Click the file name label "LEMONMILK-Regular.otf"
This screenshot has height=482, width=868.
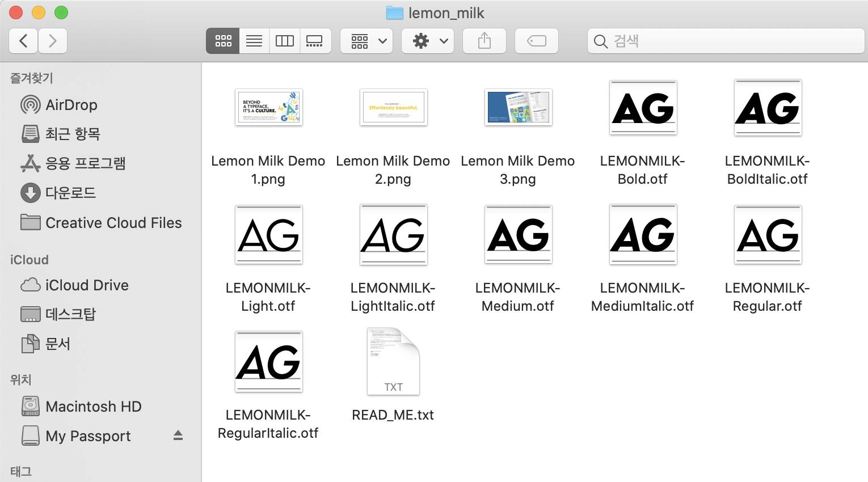click(x=768, y=297)
